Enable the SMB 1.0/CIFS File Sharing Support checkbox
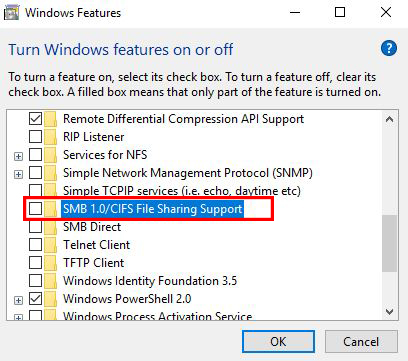This screenshot has width=408, height=361. (x=35, y=209)
